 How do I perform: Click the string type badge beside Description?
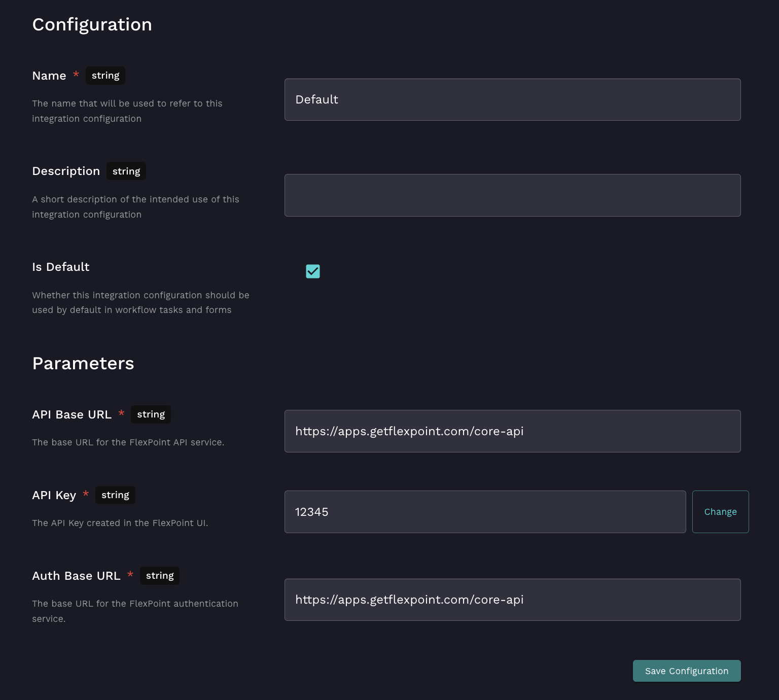coord(126,171)
